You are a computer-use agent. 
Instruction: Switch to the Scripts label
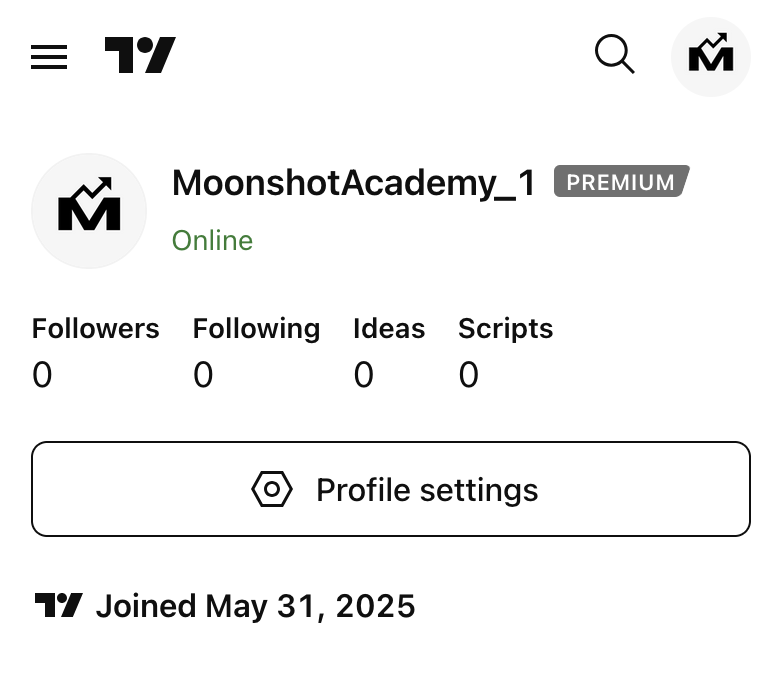coord(505,329)
